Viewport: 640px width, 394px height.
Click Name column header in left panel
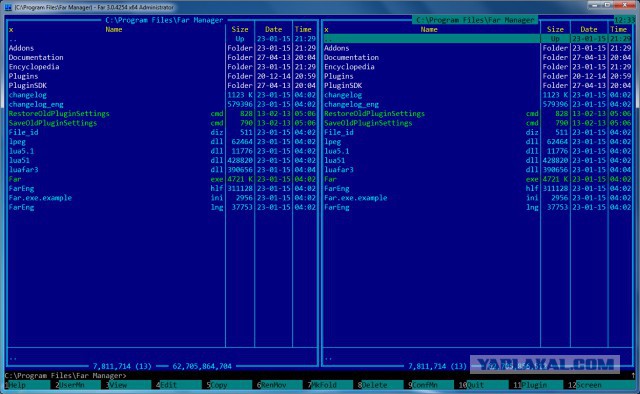114,29
